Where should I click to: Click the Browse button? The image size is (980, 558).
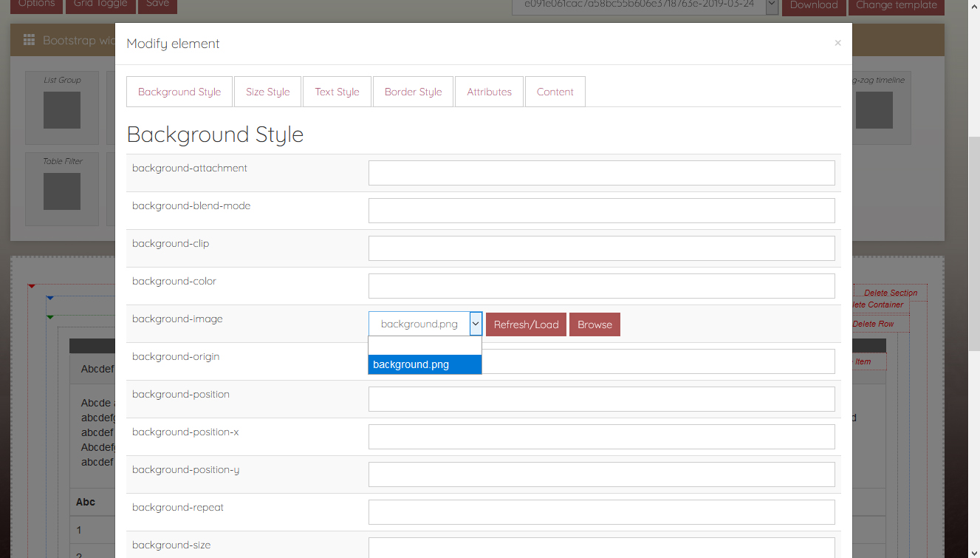coord(594,324)
